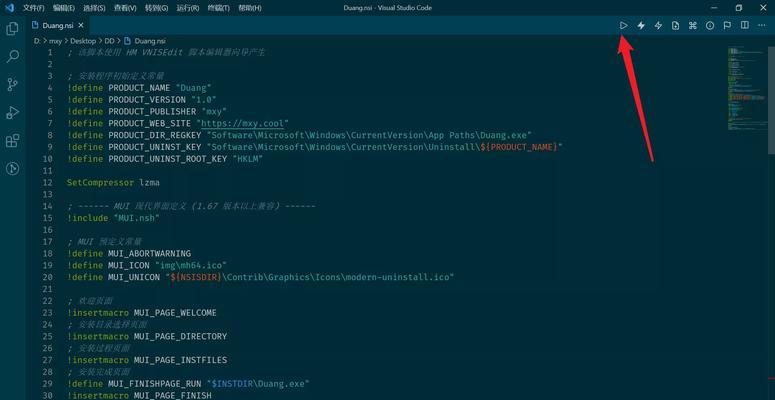The height and width of the screenshot is (400, 775).
Task: Click the "Duang" string on line 4
Action: [x=193, y=88]
